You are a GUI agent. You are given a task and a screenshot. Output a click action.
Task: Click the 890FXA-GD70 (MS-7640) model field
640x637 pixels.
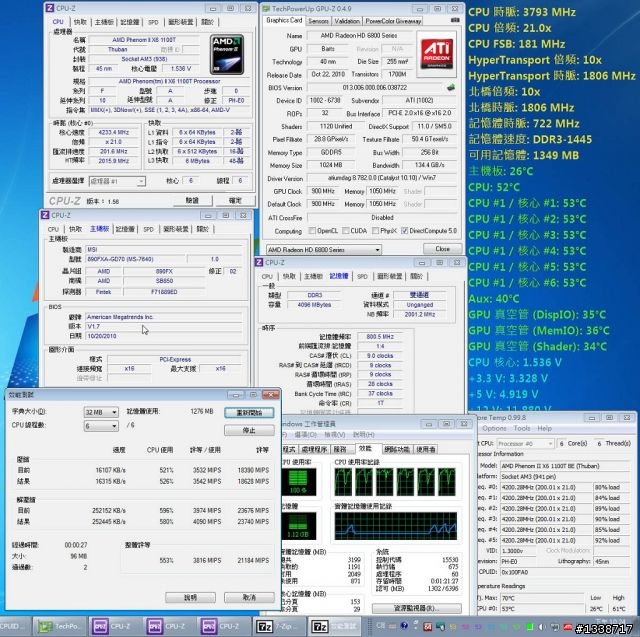click(x=136, y=259)
